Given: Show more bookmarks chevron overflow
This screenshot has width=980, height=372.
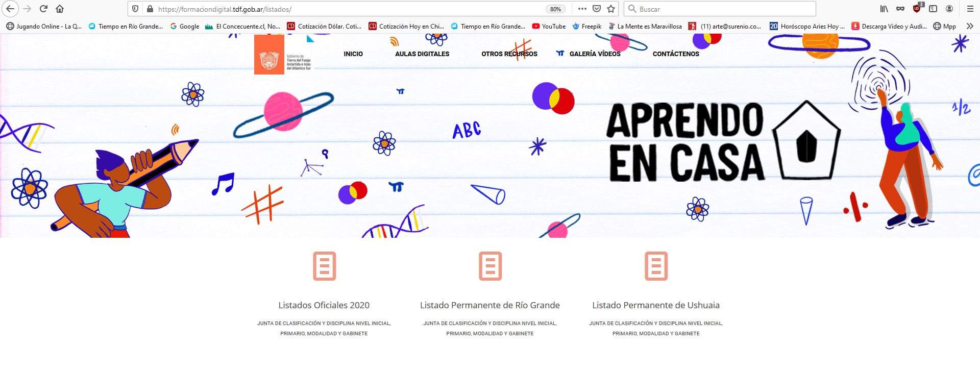Looking at the screenshot, I should point(969,26).
